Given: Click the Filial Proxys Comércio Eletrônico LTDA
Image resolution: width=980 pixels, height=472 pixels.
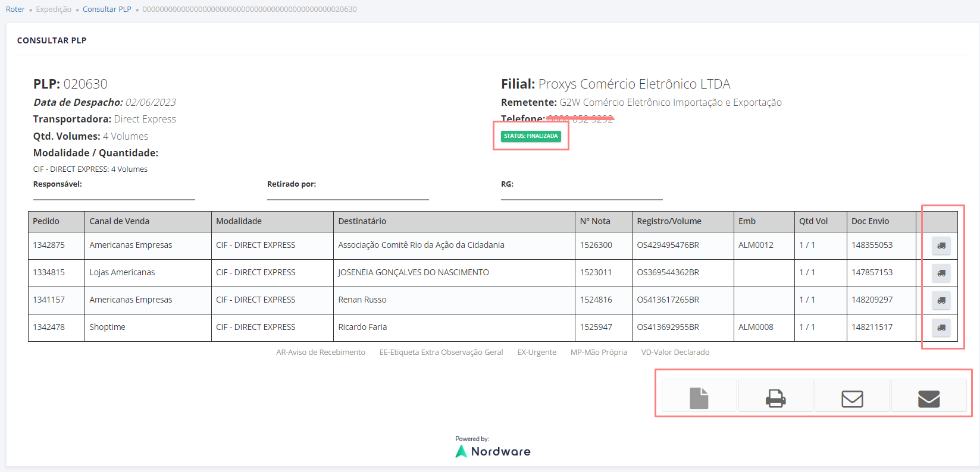Looking at the screenshot, I should 616,84.
